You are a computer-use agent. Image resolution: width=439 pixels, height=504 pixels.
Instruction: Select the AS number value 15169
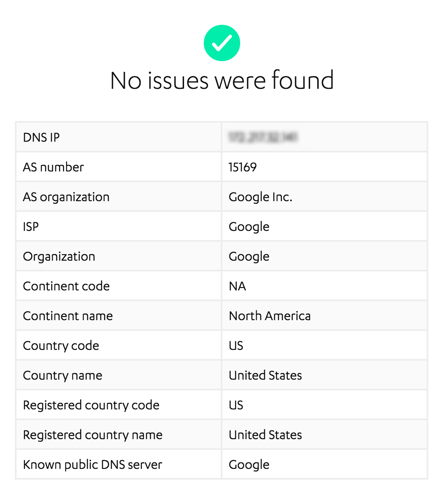(243, 167)
